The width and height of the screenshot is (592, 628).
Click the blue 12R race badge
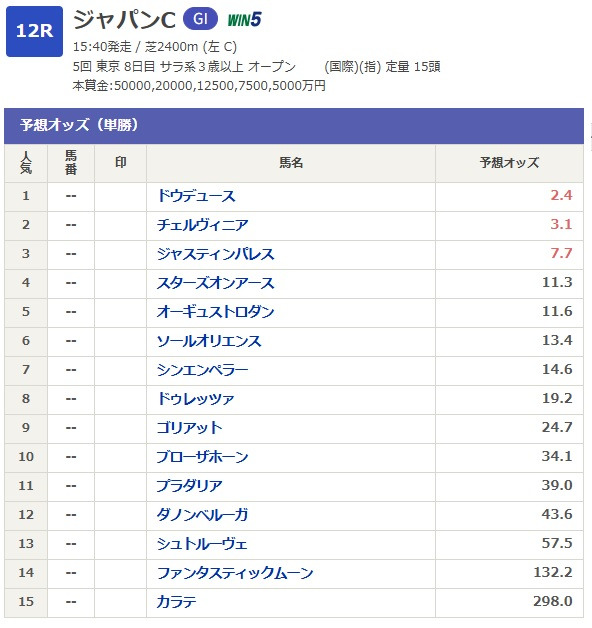click(34, 31)
